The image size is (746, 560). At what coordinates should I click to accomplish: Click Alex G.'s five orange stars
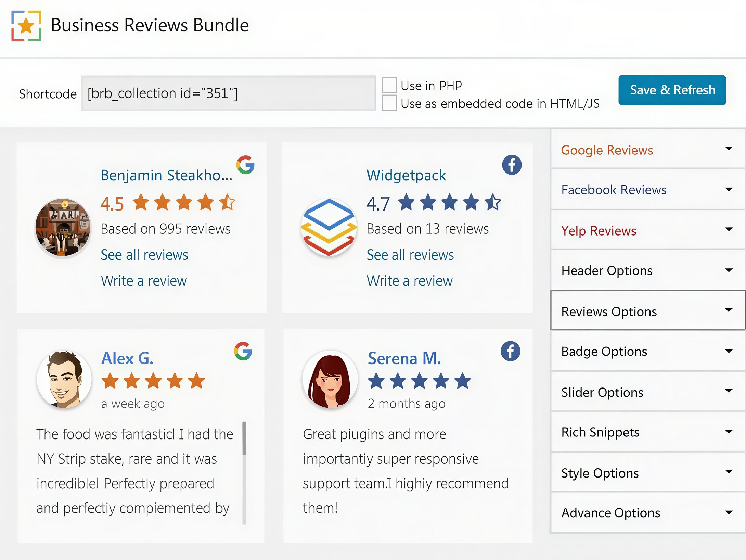(x=153, y=381)
